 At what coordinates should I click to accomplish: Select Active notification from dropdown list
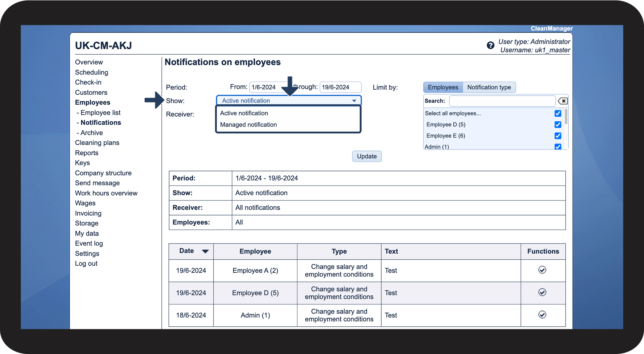coord(244,113)
